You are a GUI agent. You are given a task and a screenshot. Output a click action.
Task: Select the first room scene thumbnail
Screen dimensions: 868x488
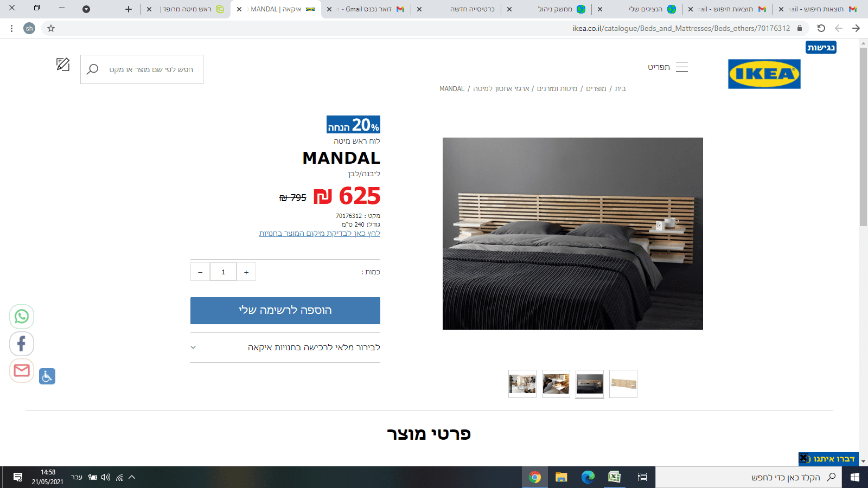point(522,384)
